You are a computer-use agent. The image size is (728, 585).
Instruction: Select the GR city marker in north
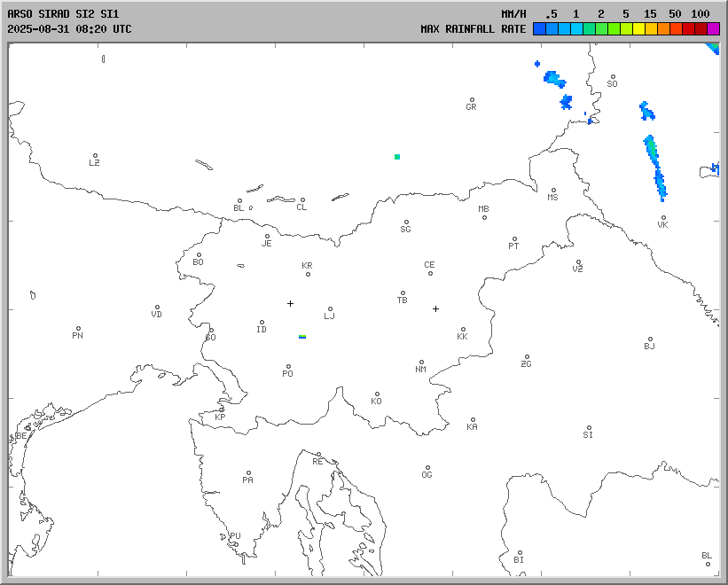[472, 100]
